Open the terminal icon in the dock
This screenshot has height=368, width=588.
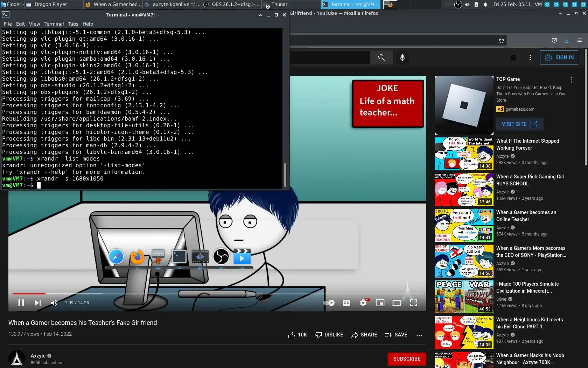coord(179,257)
